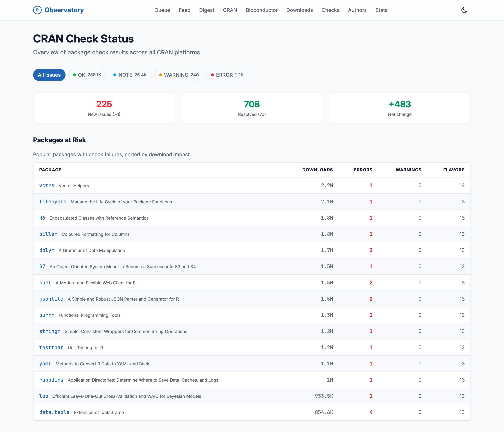Navigate to CRAN section

[x=230, y=10]
